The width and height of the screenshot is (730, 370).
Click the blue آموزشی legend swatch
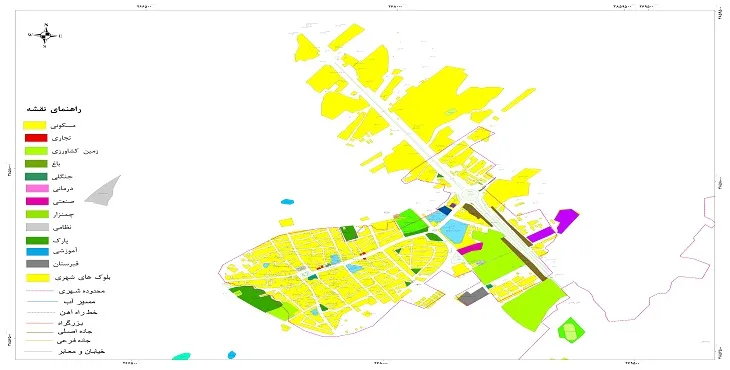click(x=37, y=251)
